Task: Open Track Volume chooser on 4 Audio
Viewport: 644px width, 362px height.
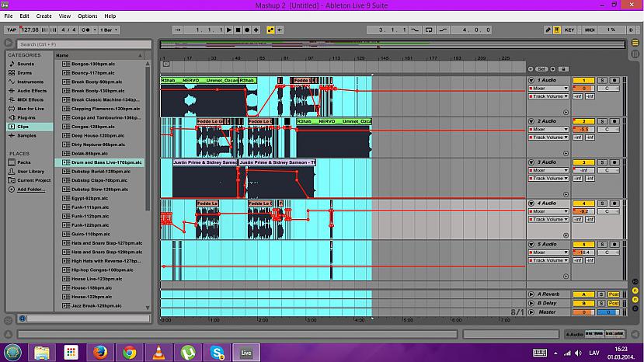Action: point(548,219)
